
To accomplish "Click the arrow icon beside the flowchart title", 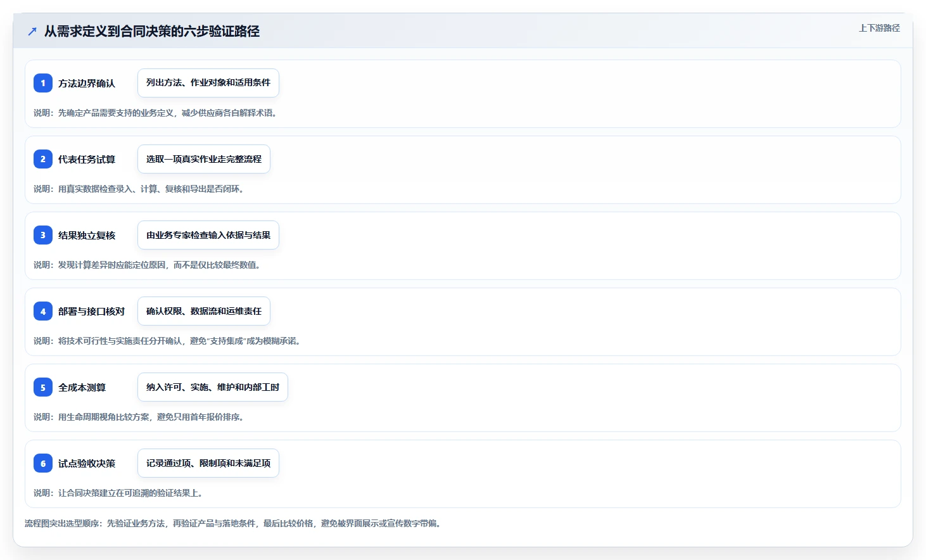I will click(32, 31).
